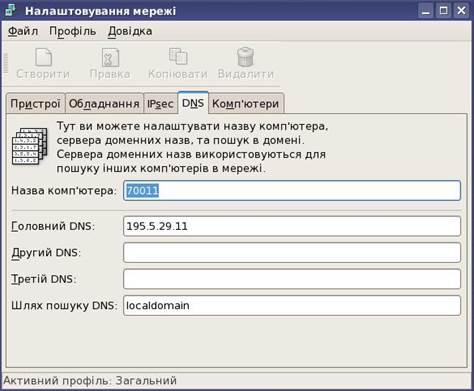Select the DNS tab
Viewport: 474px width, 391px height.
[193, 103]
